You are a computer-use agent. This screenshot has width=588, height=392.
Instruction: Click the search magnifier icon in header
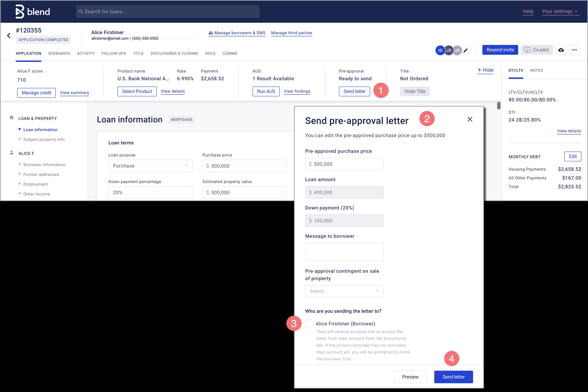click(x=81, y=12)
